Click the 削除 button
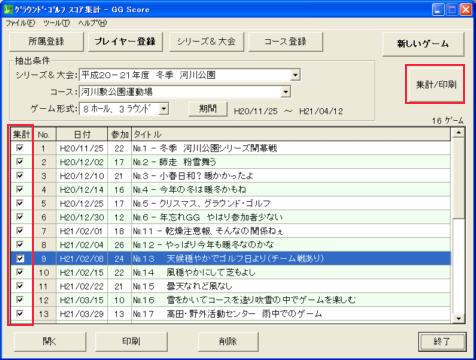476x360 pixels. click(228, 341)
